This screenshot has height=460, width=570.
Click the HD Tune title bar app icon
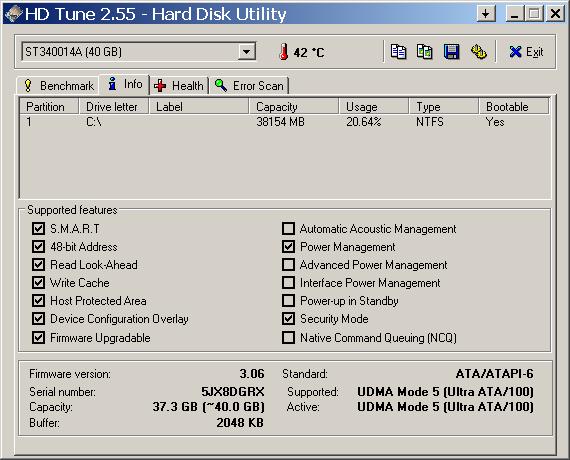click(13, 14)
